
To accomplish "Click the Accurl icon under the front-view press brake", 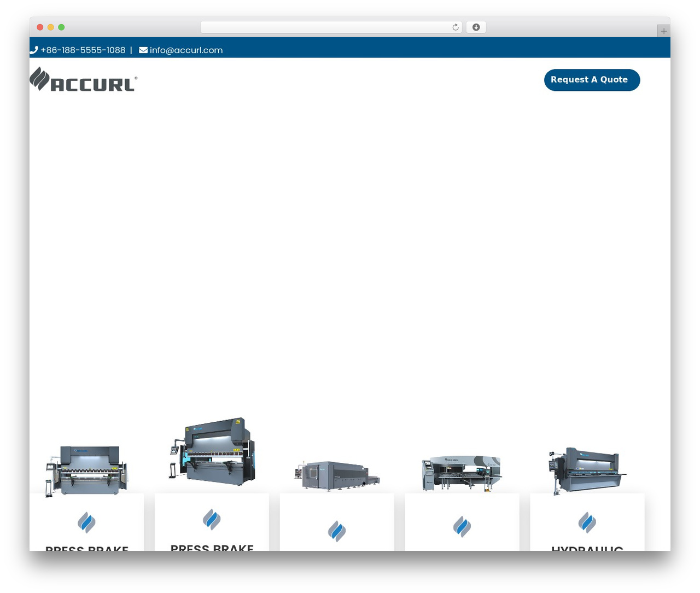I will pyautogui.click(x=86, y=522).
